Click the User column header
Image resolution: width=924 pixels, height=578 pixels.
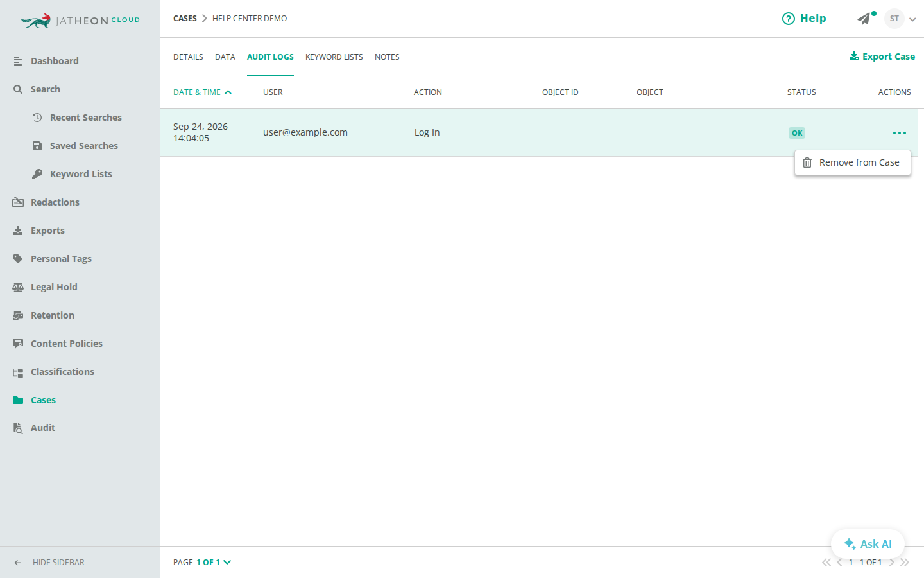tap(273, 92)
